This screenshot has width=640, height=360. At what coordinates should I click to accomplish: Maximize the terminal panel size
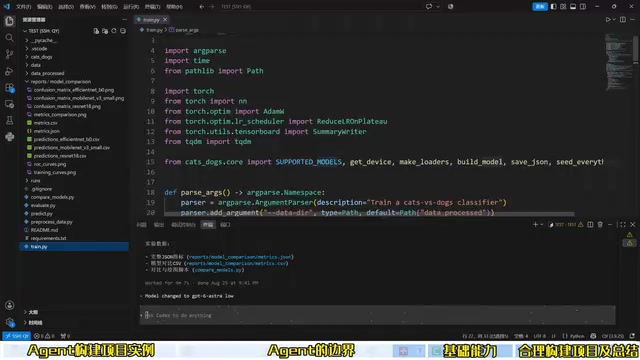[622, 224]
